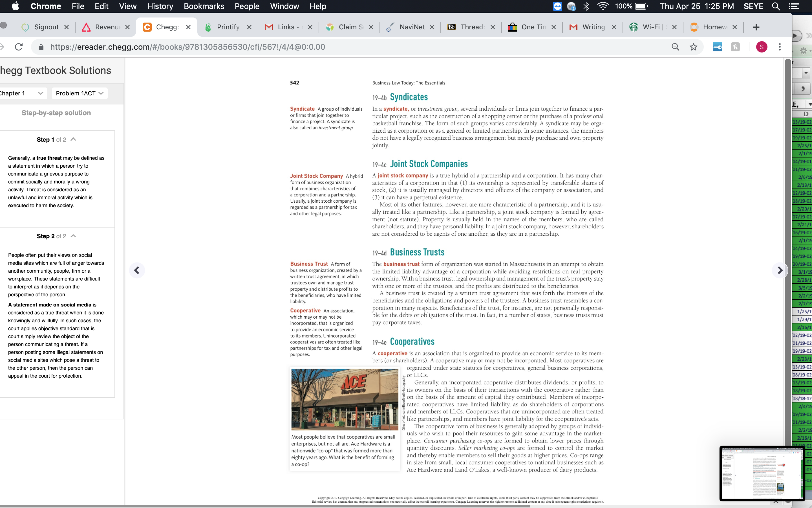The image size is (812, 508).
Task: Open the TeamViewer menu bar icon
Action: tap(557, 6)
